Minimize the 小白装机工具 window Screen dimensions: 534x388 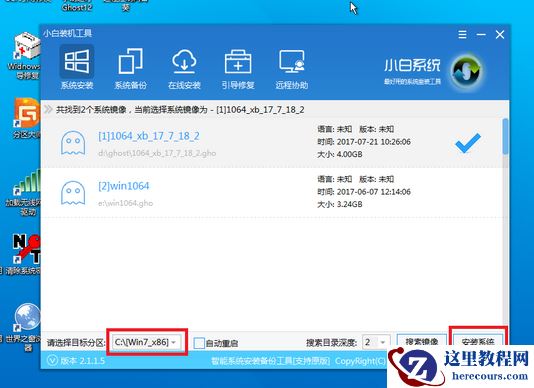coord(481,34)
